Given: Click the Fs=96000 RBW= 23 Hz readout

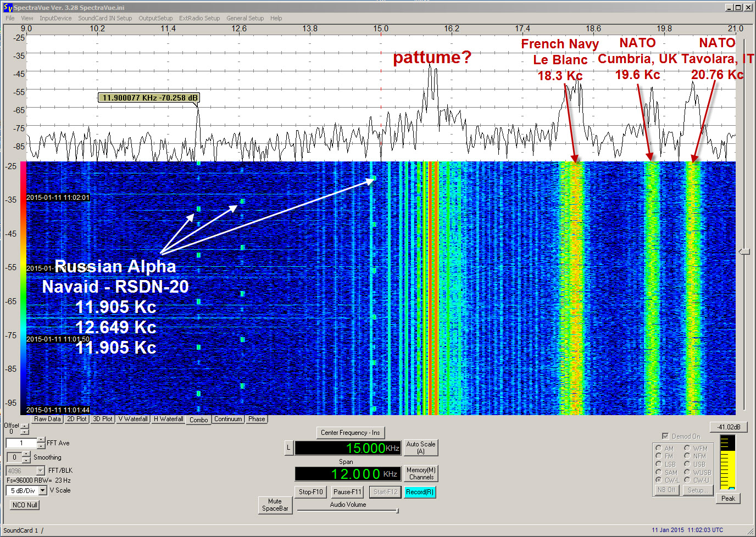Looking at the screenshot, I should pos(38,480).
